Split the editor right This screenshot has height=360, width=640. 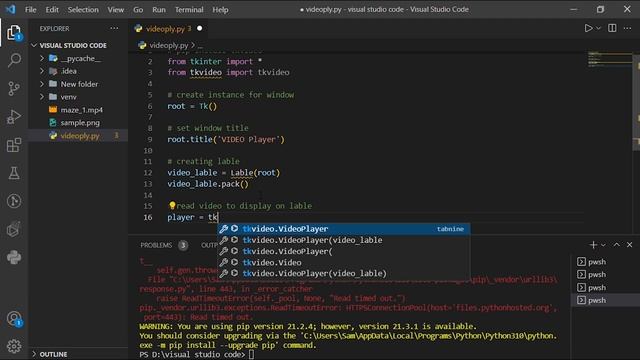coord(612,28)
